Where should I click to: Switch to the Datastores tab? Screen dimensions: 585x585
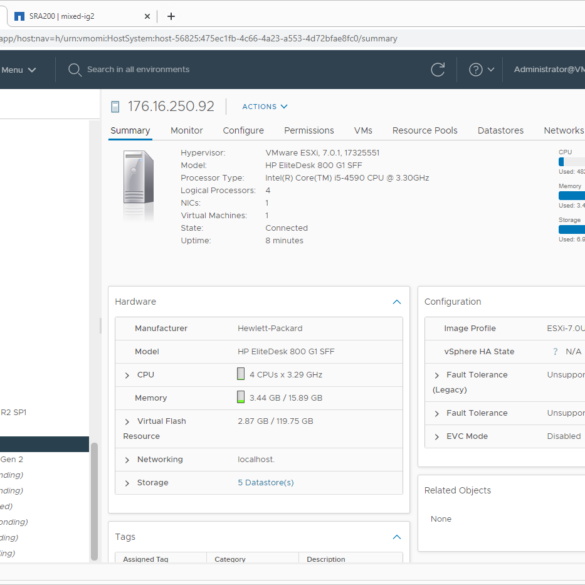click(x=500, y=131)
